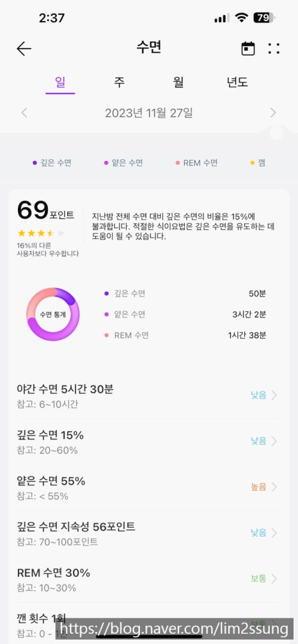
Task: Switch to the 년도 (year) tab
Action: [237, 82]
